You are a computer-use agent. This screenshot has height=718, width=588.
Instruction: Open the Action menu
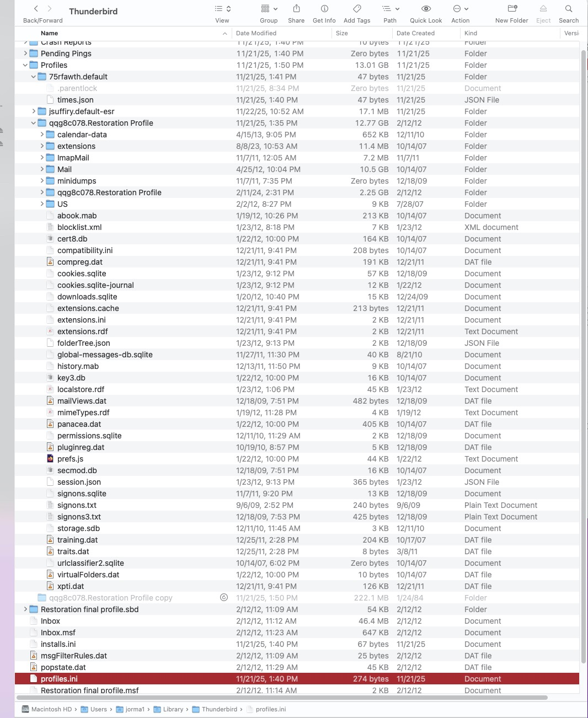[x=460, y=9]
